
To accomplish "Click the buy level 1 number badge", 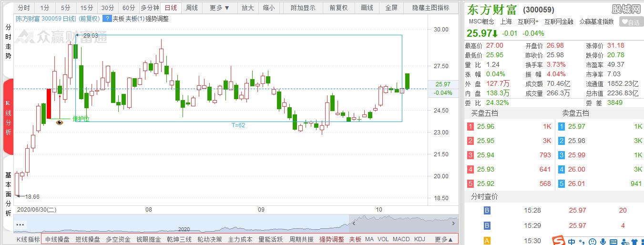I will [x=470, y=126].
